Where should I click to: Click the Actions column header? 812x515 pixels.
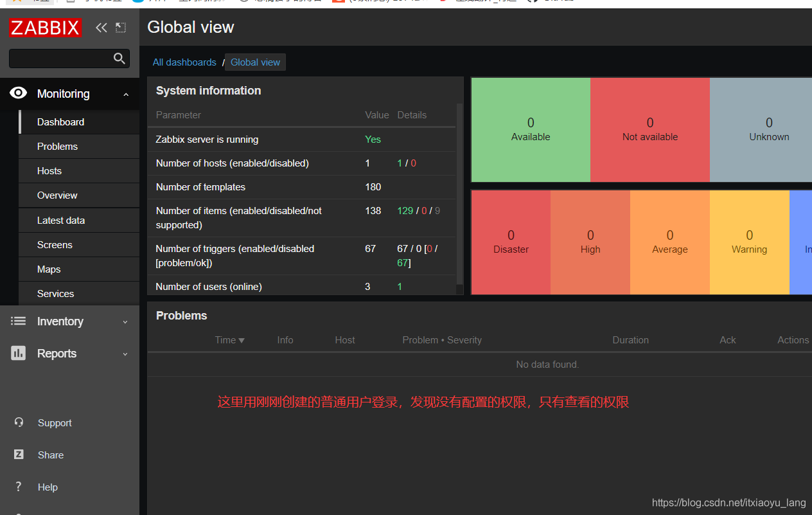793,340
